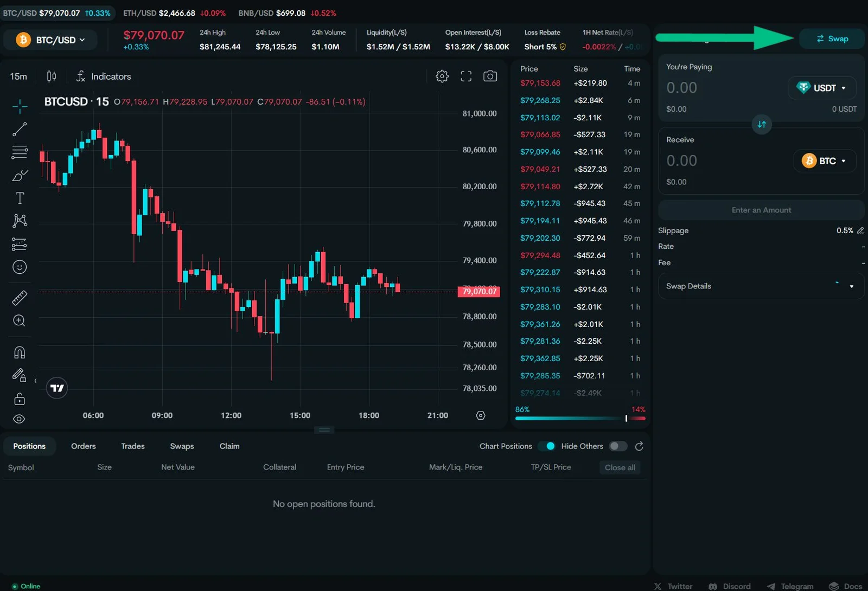
Task: Take a chart snapshot with camera
Action: (490, 76)
